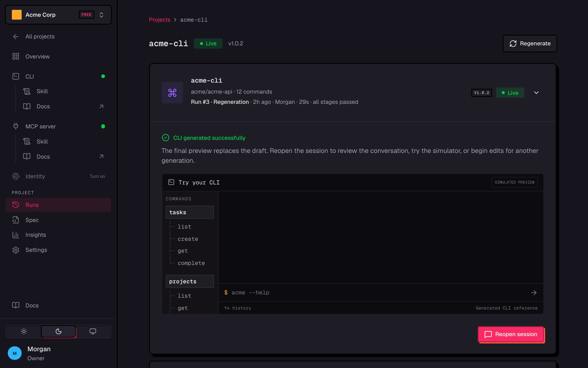Open the Spec page
Image resolution: width=588 pixels, height=368 pixels.
pos(58,220)
